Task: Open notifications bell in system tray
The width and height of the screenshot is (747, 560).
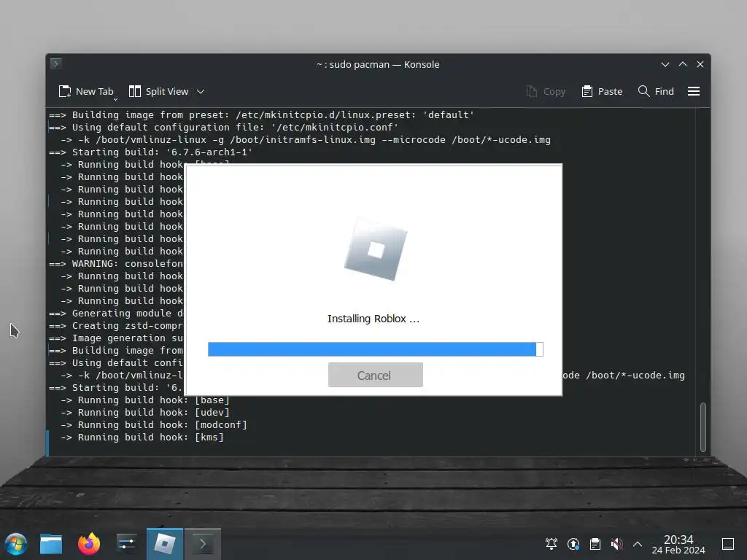Action: click(x=551, y=544)
